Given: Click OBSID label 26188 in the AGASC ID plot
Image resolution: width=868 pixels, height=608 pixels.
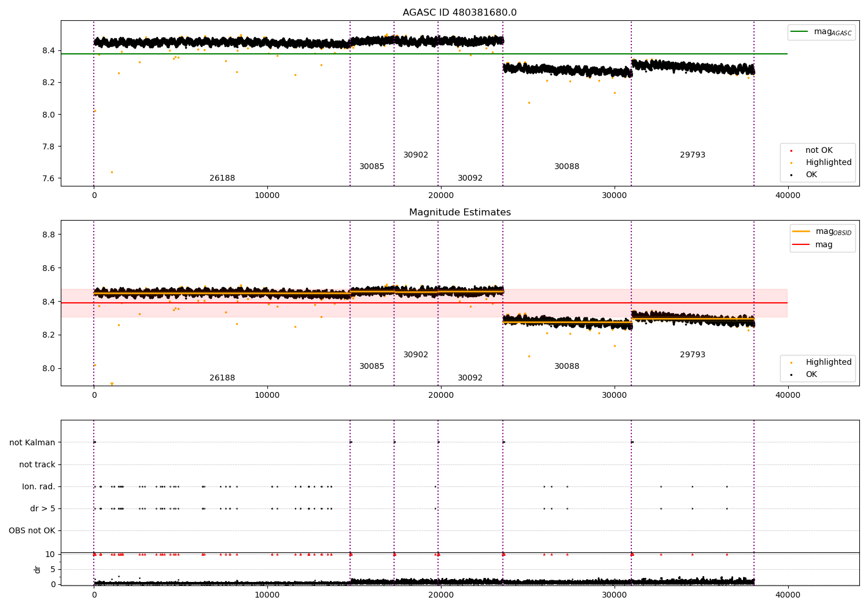Looking at the screenshot, I should pyautogui.click(x=222, y=178).
